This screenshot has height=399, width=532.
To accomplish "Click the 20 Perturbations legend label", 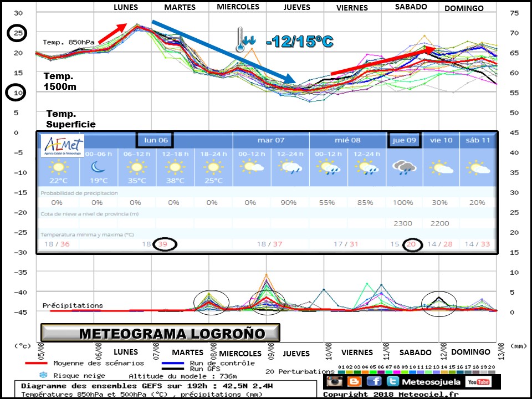I will pyautogui.click(x=300, y=371).
